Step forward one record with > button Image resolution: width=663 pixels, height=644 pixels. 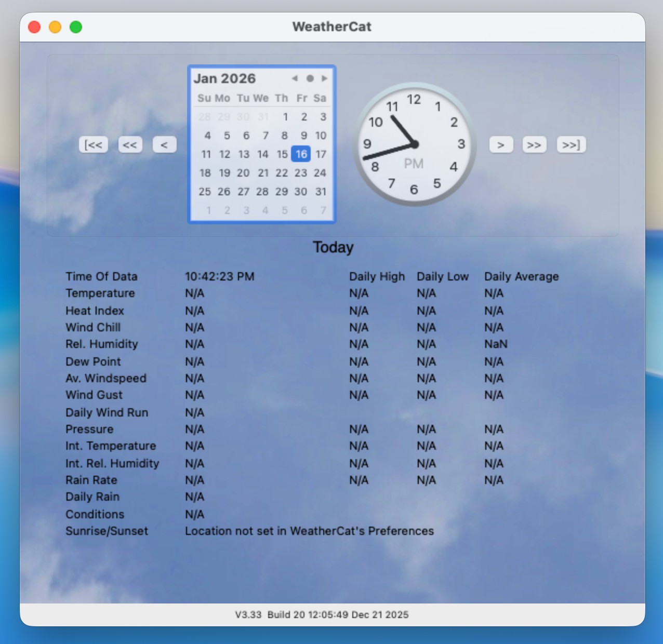pos(501,145)
